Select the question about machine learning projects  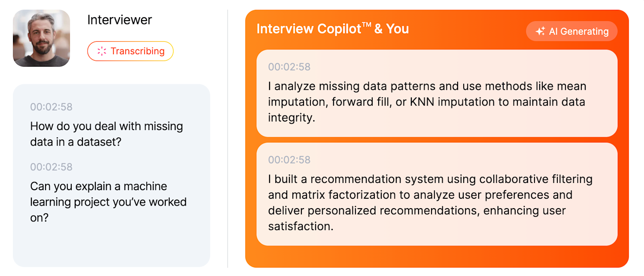tap(108, 202)
